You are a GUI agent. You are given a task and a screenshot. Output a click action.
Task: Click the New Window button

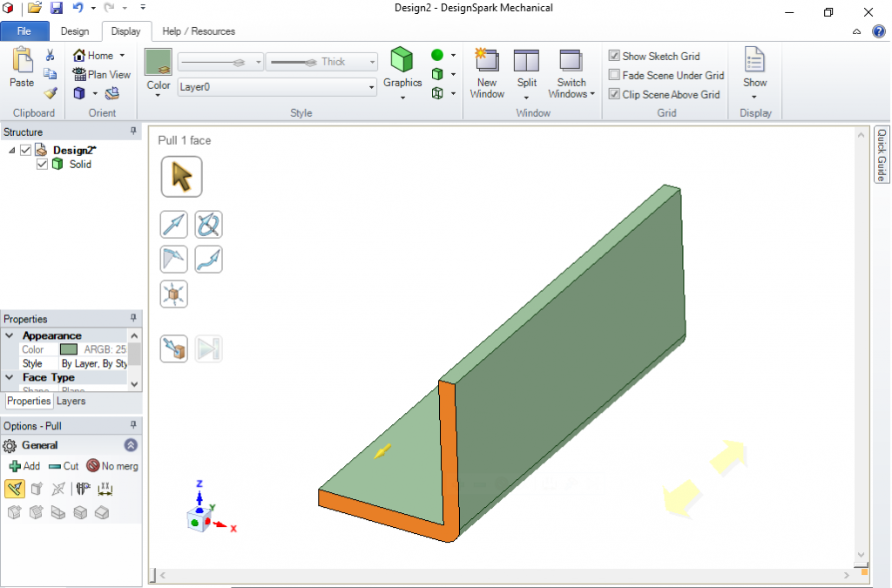(x=486, y=73)
